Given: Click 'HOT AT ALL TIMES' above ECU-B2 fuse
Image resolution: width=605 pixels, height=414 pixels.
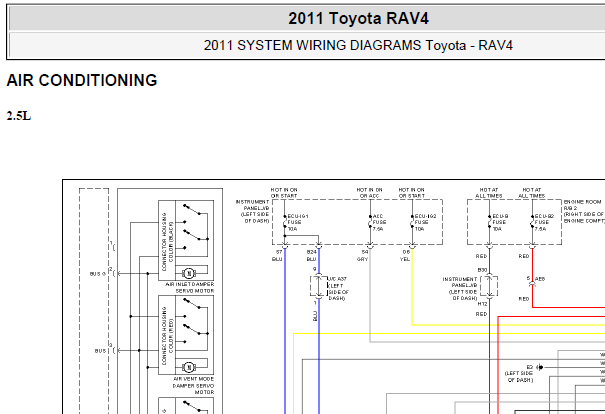Looking at the screenshot, I should (x=532, y=193).
